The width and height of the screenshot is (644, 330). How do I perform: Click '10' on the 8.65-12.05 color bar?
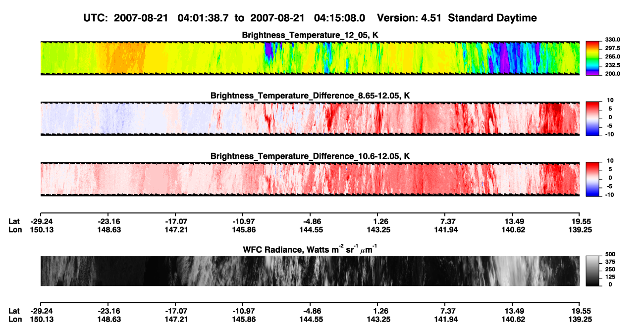point(611,100)
